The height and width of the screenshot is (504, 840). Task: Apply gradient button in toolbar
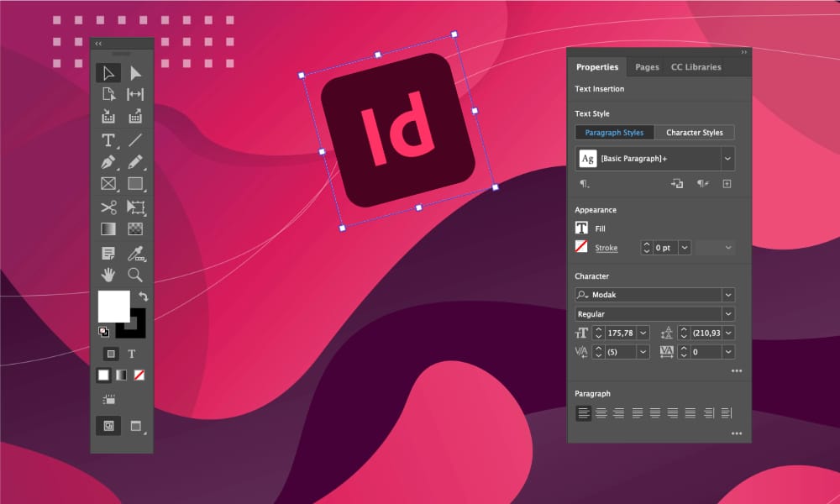122,375
